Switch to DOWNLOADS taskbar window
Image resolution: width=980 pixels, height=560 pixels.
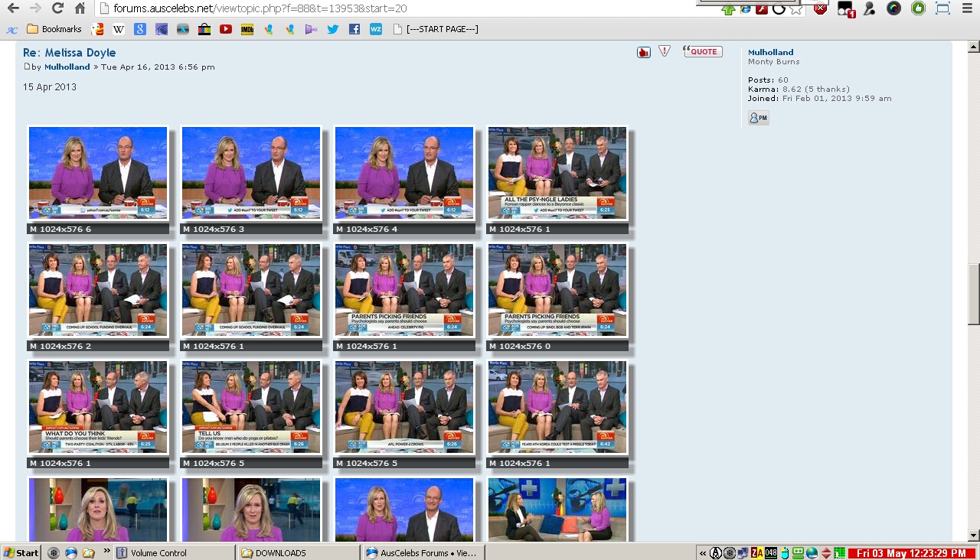coord(299,552)
